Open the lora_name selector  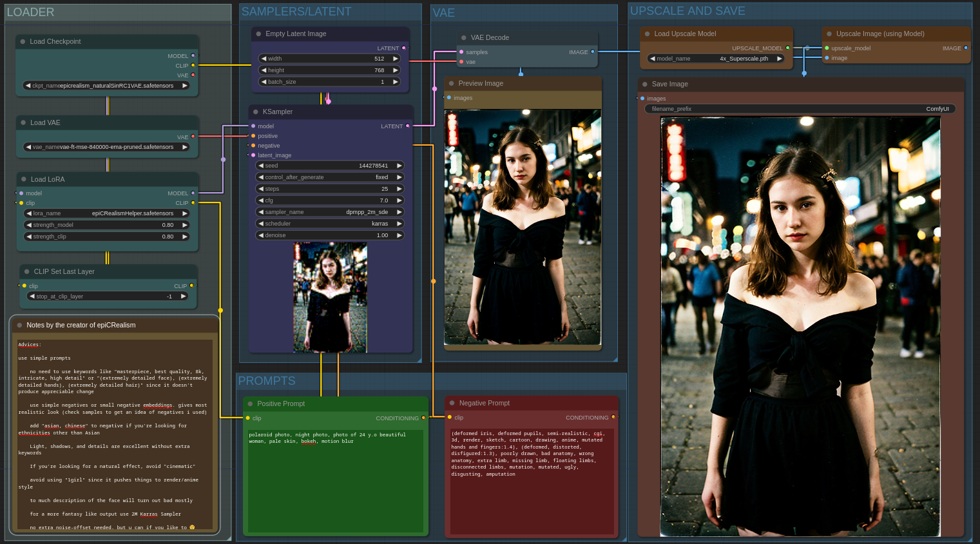pos(106,213)
